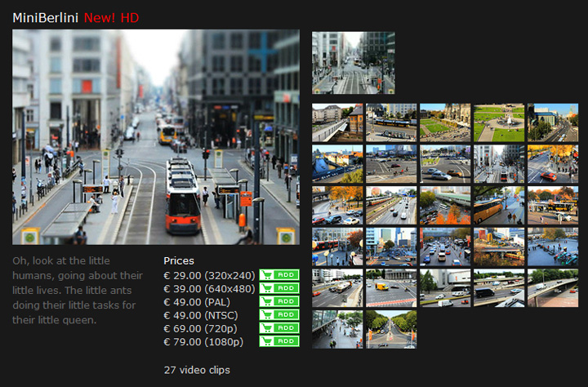Add the € 79.00 (1080p) version to cart
Image resolution: width=588 pixels, height=387 pixels.
(279, 341)
